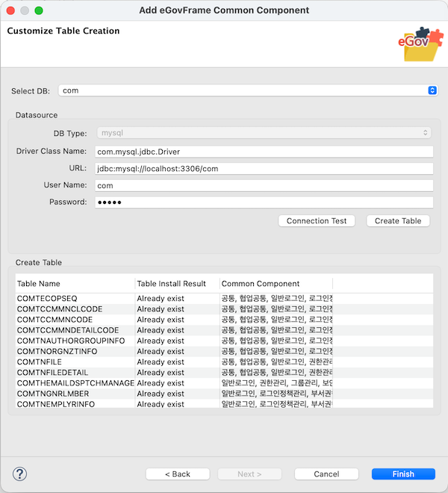Click the Connection Test button
This screenshot has width=448, height=493.
317,220
